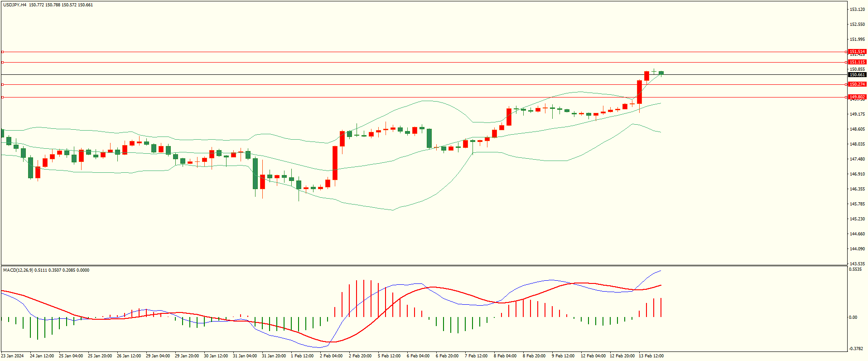This screenshot has height=361, width=868.
Task: Click the 29 Jan 04:00 time label
Action: [x=158, y=356]
